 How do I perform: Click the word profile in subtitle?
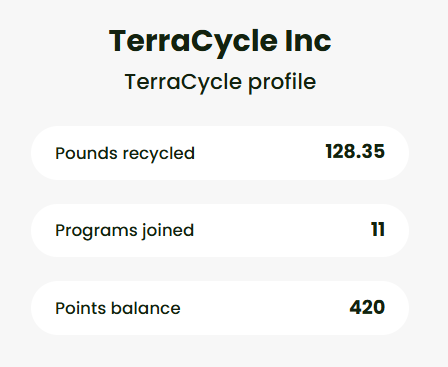(282, 82)
